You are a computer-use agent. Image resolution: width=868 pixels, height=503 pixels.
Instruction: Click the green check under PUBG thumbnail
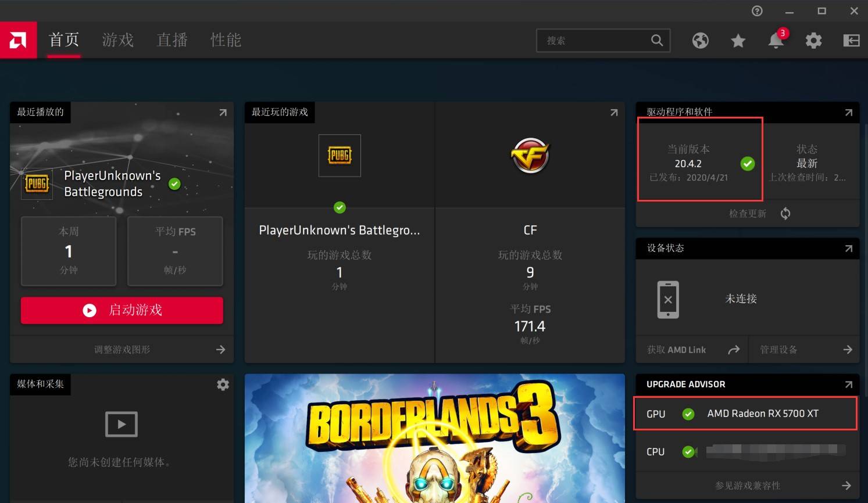click(340, 207)
